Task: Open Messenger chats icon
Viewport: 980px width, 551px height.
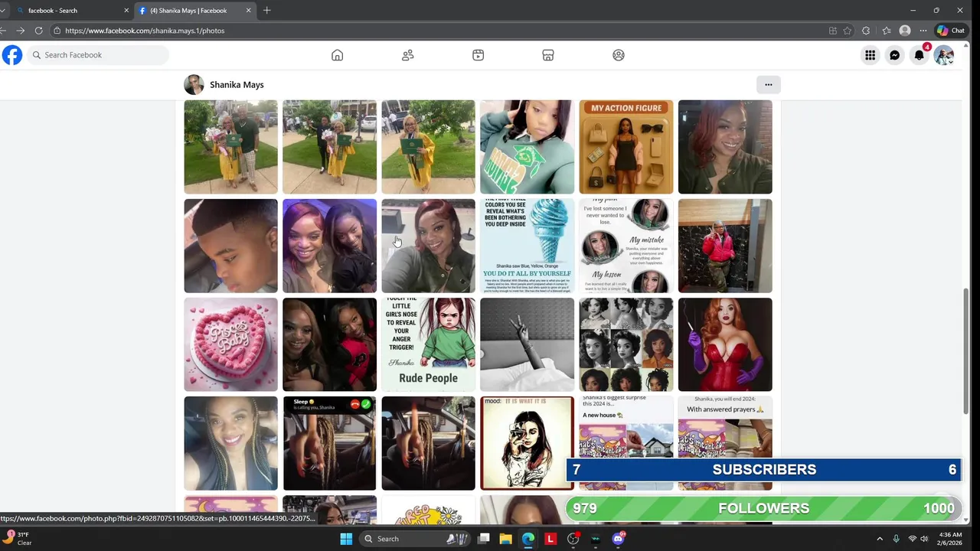Action: click(x=895, y=55)
